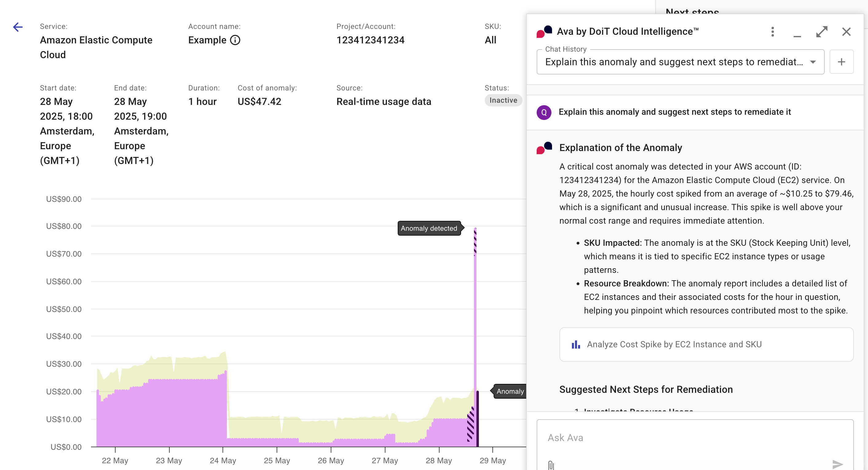Click the Anomaly marker label on chart
This screenshot has height=470, width=868.
[510, 391]
